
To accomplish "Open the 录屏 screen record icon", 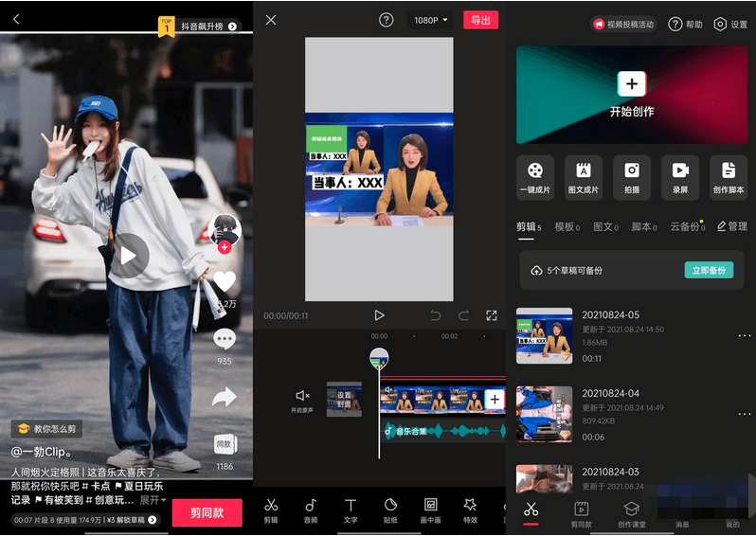I will pyautogui.click(x=680, y=176).
